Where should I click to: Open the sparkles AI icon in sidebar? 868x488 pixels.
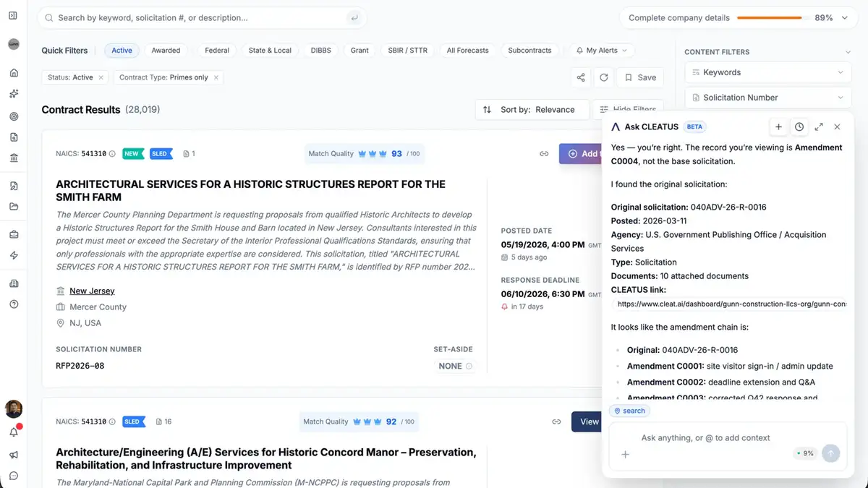pyautogui.click(x=14, y=94)
